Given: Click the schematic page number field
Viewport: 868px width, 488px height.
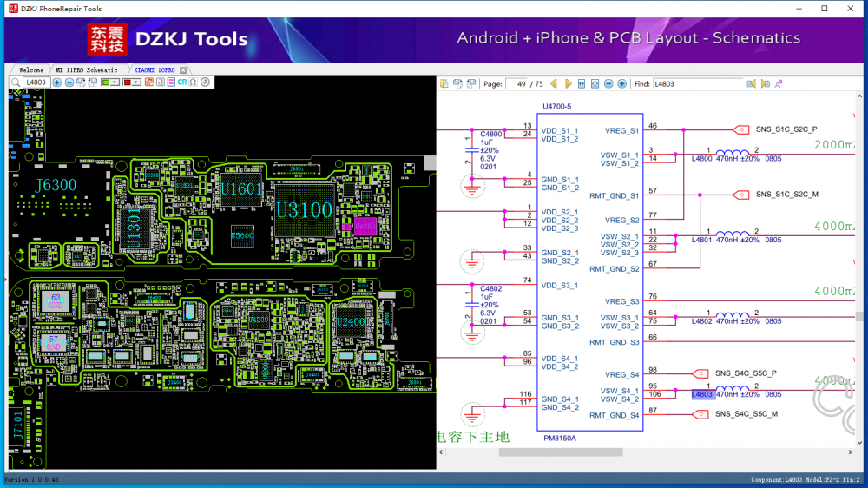Looking at the screenshot, I should pos(516,84).
